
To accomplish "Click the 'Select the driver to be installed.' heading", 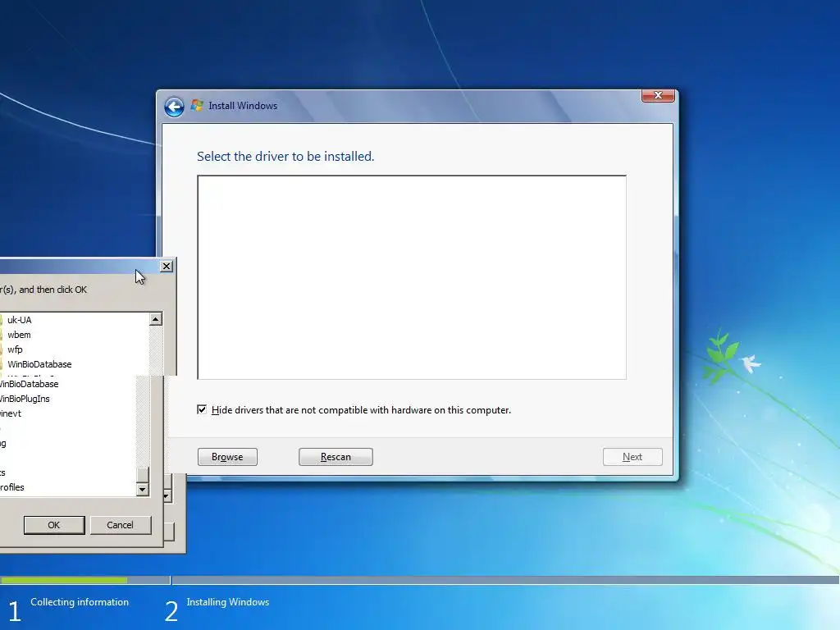I will tap(285, 157).
